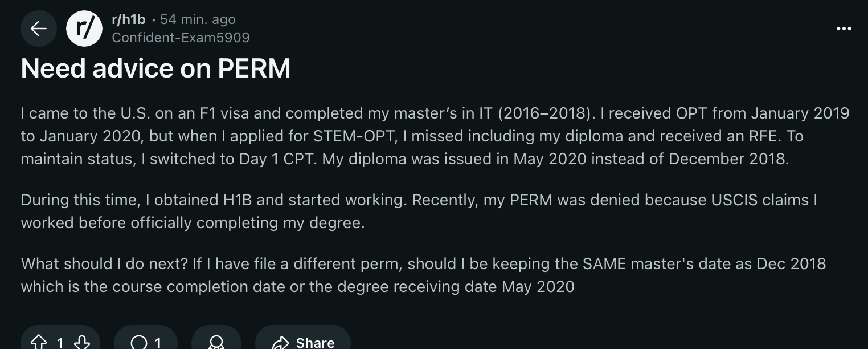Click the post's vote score number
The height and width of the screenshot is (349, 868).
pos(60,343)
